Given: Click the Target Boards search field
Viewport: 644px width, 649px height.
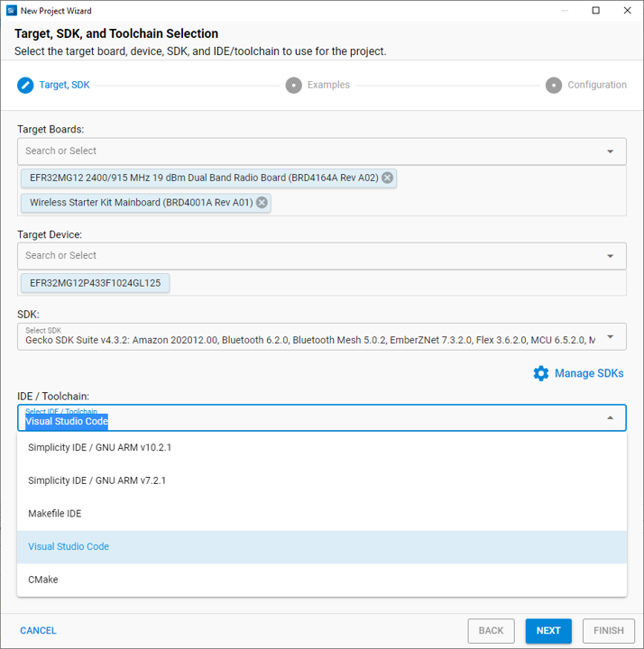Looking at the screenshot, I should pyautogui.click(x=307, y=151).
